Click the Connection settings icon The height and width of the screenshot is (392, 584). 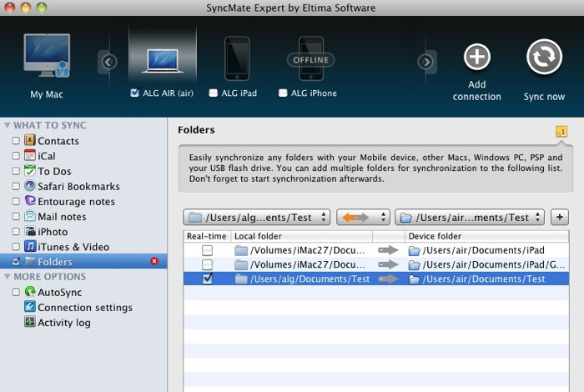[30, 307]
